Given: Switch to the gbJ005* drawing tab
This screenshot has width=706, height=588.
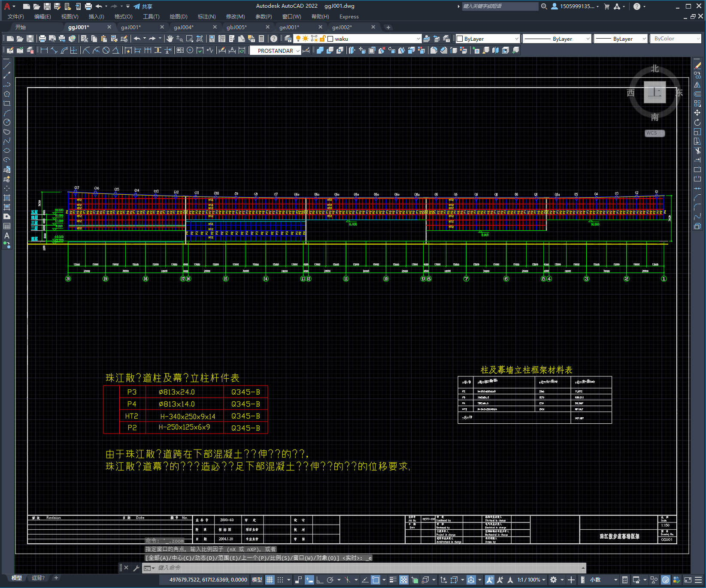Looking at the screenshot, I should pos(236,27).
